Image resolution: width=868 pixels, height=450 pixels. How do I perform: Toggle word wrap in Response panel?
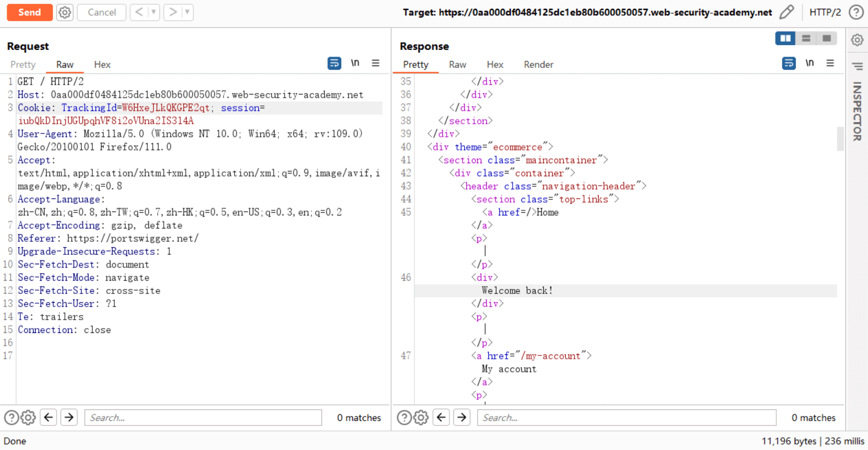point(788,63)
